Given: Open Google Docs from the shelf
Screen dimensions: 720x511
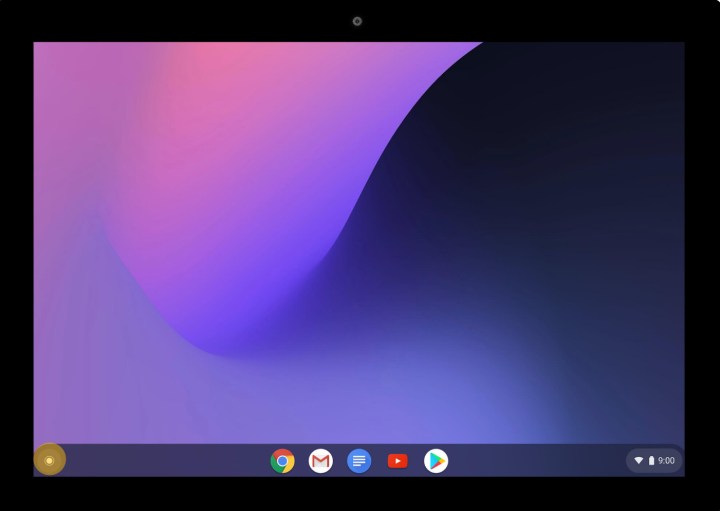Looking at the screenshot, I should click(x=359, y=460).
